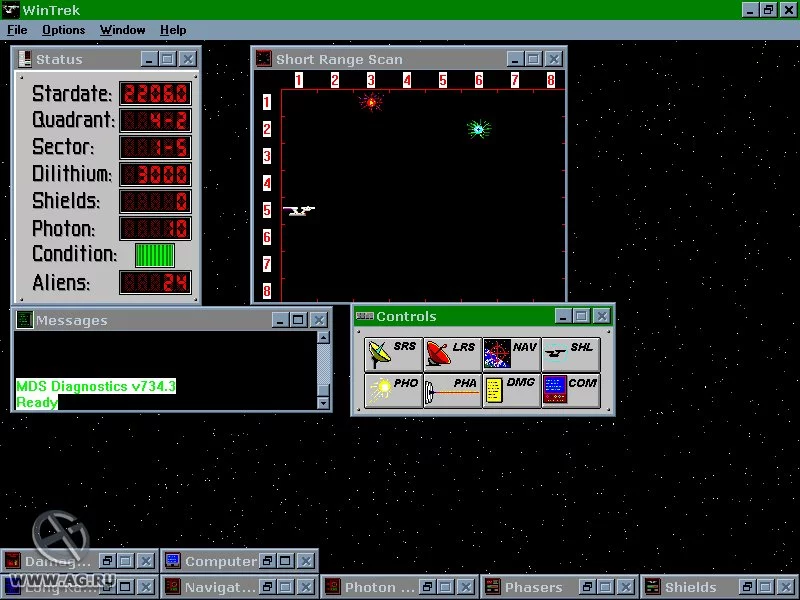Click the minimized Computer window icon
The width and height of the screenshot is (800, 600).
[x=172, y=561]
